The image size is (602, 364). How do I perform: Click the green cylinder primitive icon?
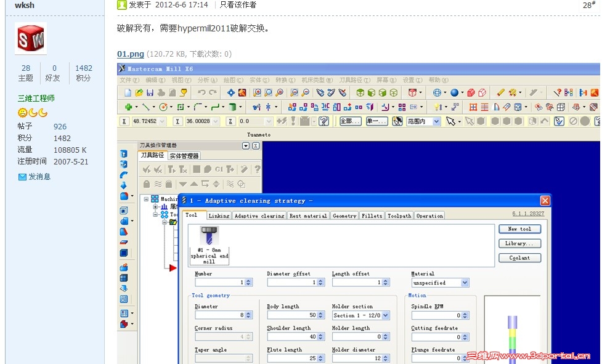point(232,107)
